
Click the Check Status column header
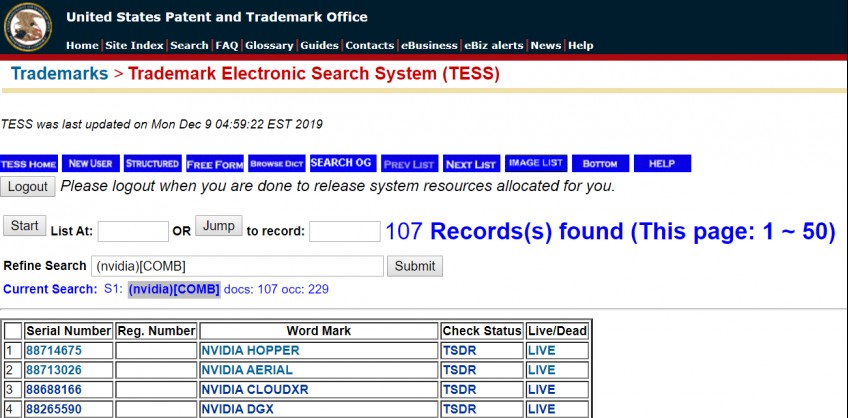[x=482, y=331]
